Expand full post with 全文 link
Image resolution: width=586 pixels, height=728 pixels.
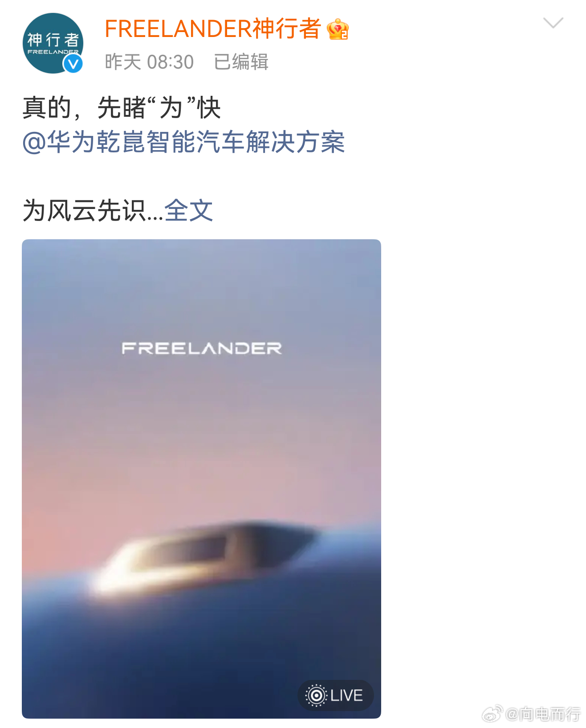189,210
